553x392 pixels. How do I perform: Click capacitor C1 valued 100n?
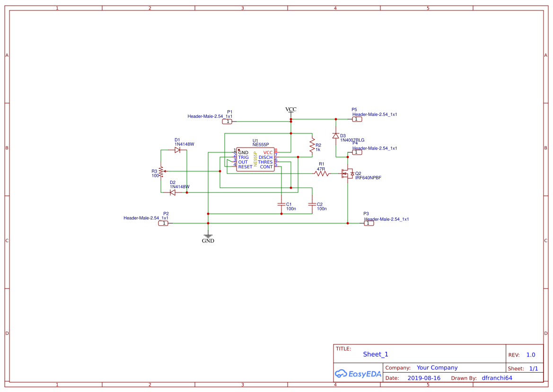[x=282, y=203]
